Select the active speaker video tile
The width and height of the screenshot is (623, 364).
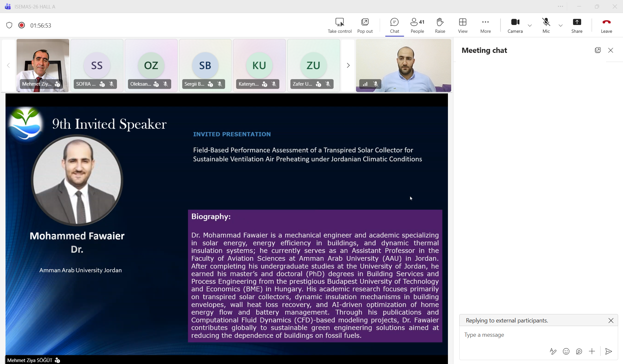pos(403,66)
